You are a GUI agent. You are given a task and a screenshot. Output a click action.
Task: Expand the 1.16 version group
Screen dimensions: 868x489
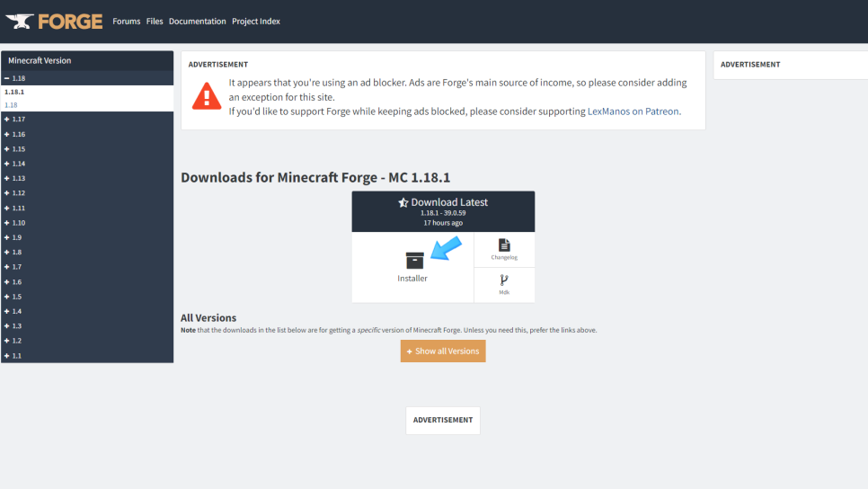tap(87, 134)
